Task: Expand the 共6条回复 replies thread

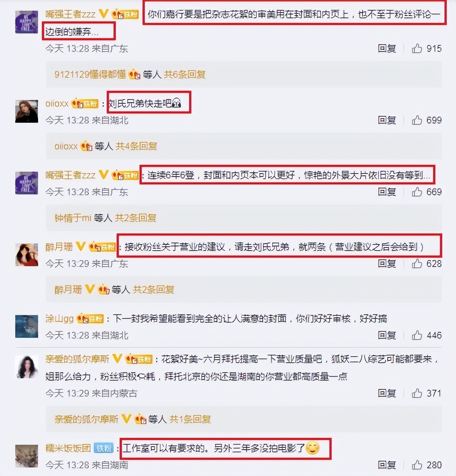Action: (x=185, y=74)
